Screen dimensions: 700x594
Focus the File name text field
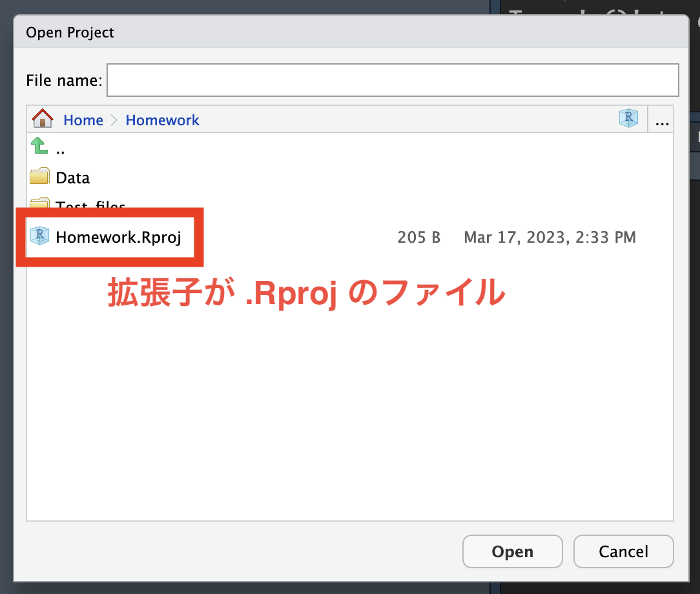coord(392,81)
